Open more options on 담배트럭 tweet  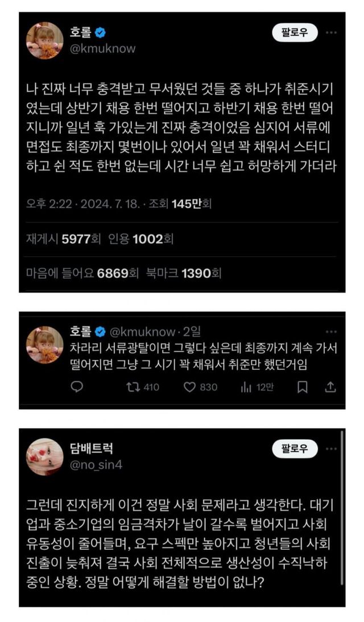point(332,449)
